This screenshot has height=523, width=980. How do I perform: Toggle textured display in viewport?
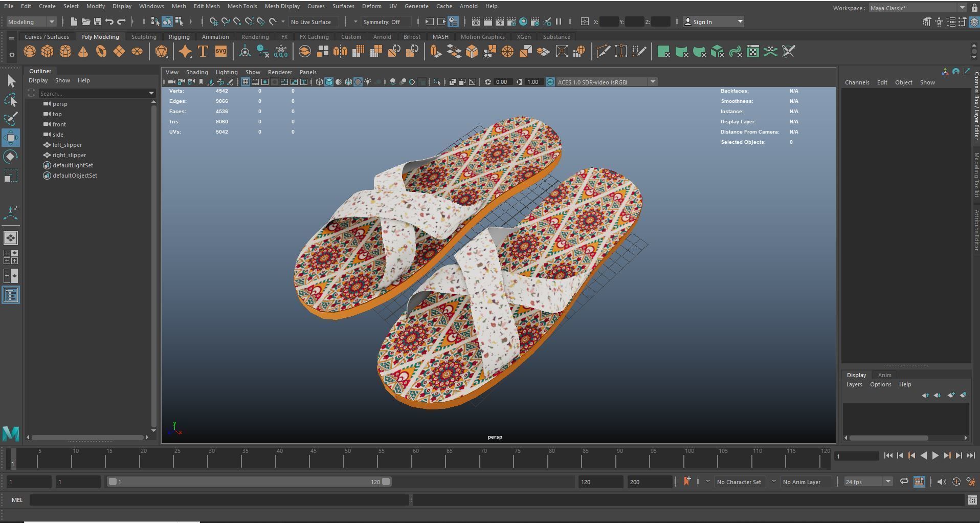point(358,82)
